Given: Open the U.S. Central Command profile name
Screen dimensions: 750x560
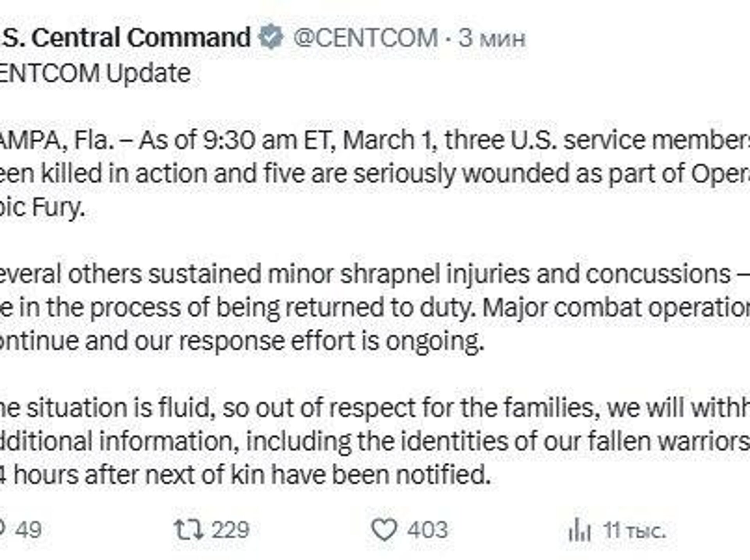Looking at the screenshot, I should coord(125,38).
